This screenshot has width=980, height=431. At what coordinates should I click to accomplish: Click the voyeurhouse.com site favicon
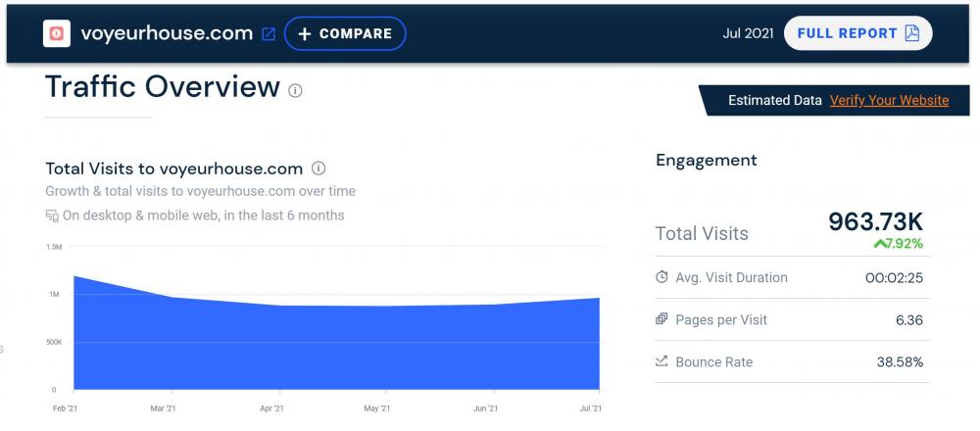coord(55,33)
